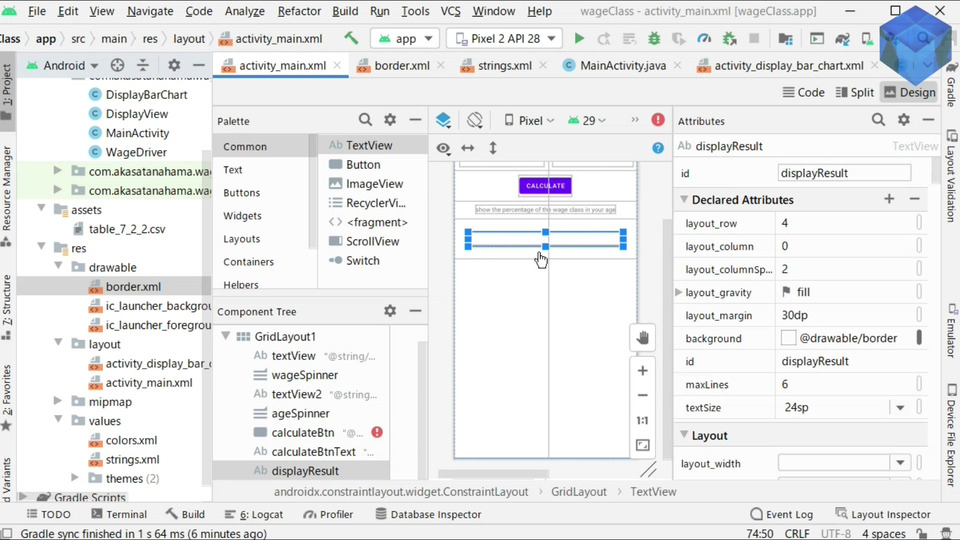960x540 pixels.
Task: Open the Refactor menu
Action: click(299, 11)
